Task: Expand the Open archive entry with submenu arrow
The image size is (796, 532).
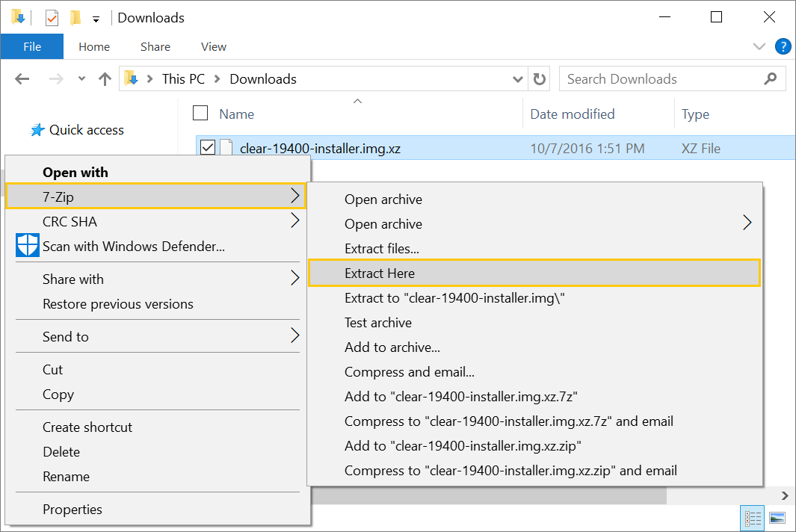Action: [747, 223]
